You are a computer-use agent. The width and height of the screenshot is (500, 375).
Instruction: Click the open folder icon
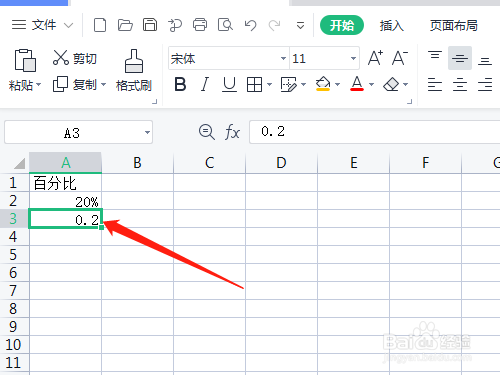pyautogui.click(x=125, y=25)
